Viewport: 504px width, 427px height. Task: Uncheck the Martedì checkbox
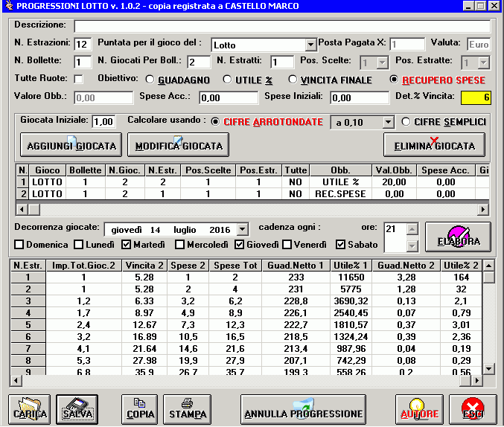126,245
